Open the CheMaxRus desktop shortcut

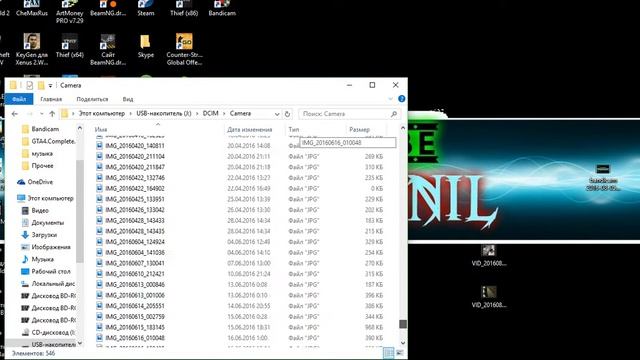32,8
